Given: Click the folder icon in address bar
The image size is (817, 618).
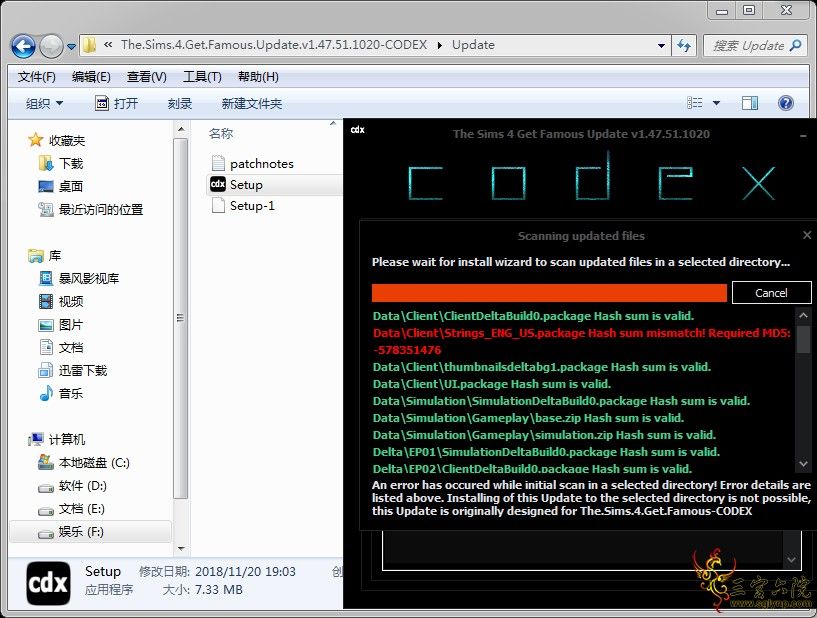Looking at the screenshot, I should coord(90,45).
